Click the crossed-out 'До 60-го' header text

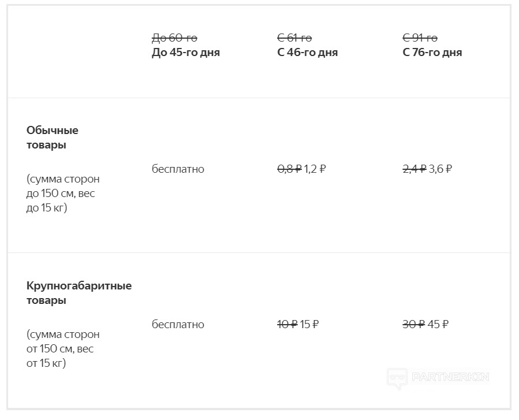[x=174, y=38]
